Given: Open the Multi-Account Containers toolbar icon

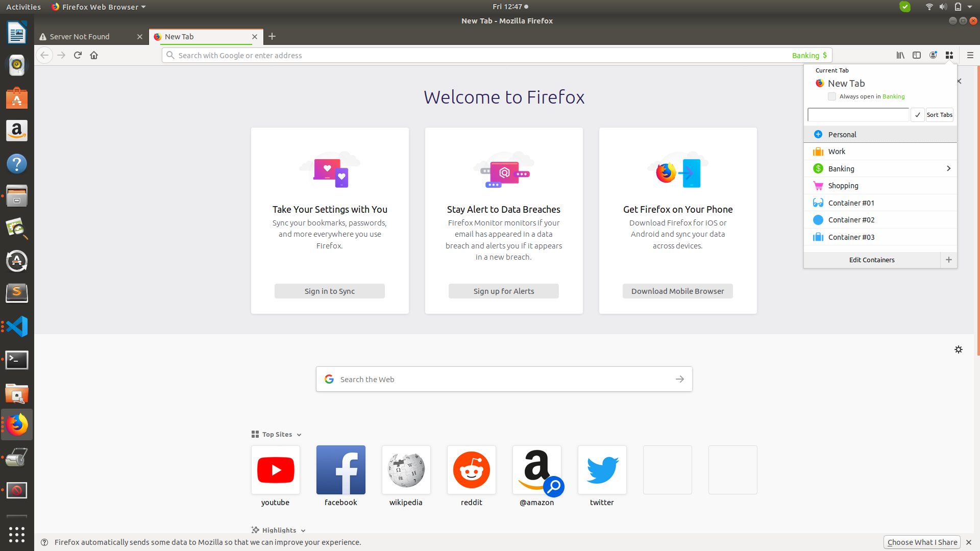Looking at the screenshot, I should coord(949,55).
